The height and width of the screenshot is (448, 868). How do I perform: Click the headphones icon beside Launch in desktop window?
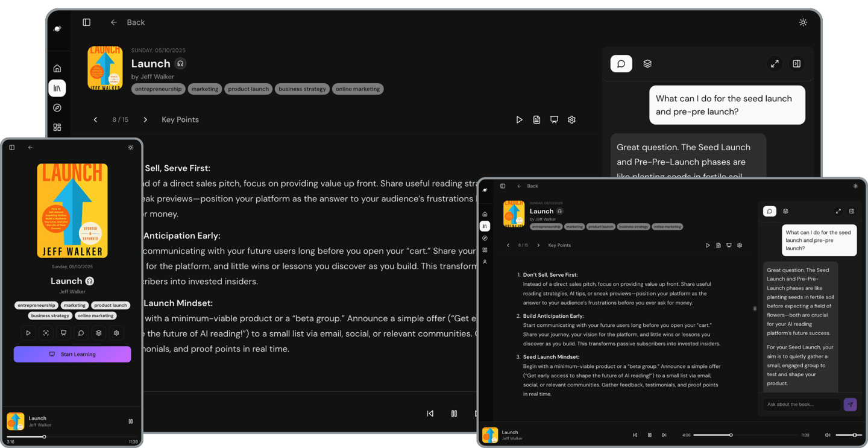coord(180,63)
